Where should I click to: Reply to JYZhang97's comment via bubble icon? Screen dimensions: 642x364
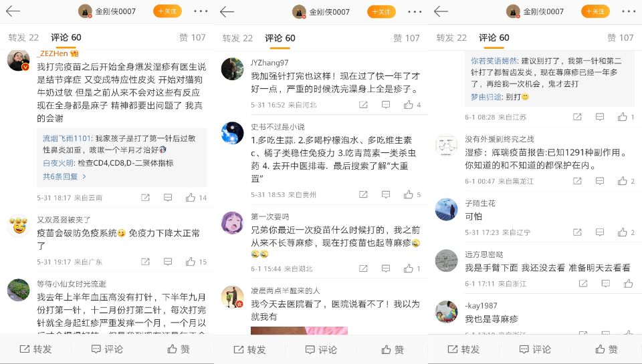(386, 105)
